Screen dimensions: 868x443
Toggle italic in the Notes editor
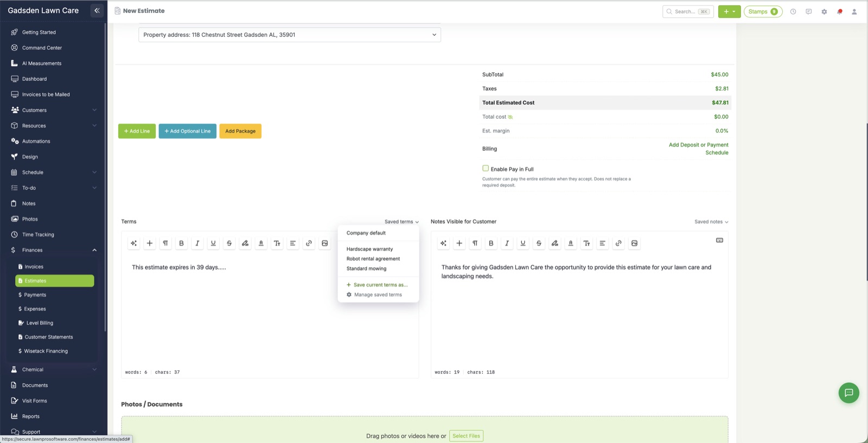click(x=507, y=243)
